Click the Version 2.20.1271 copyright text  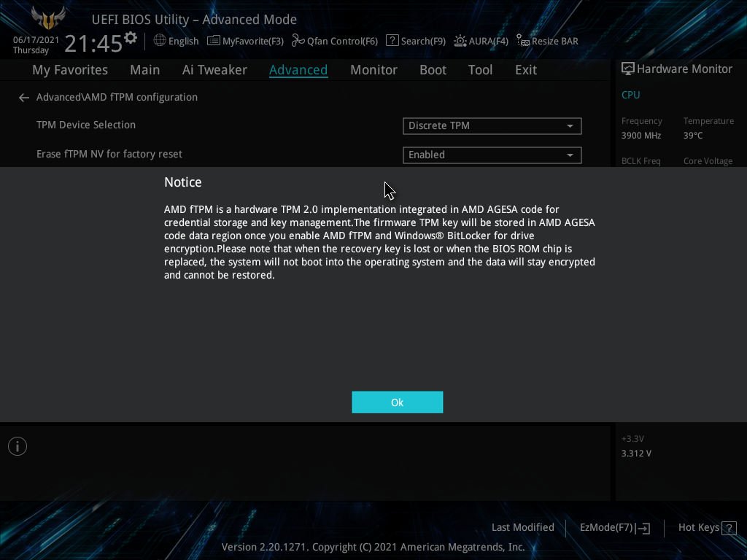[x=373, y=547]
